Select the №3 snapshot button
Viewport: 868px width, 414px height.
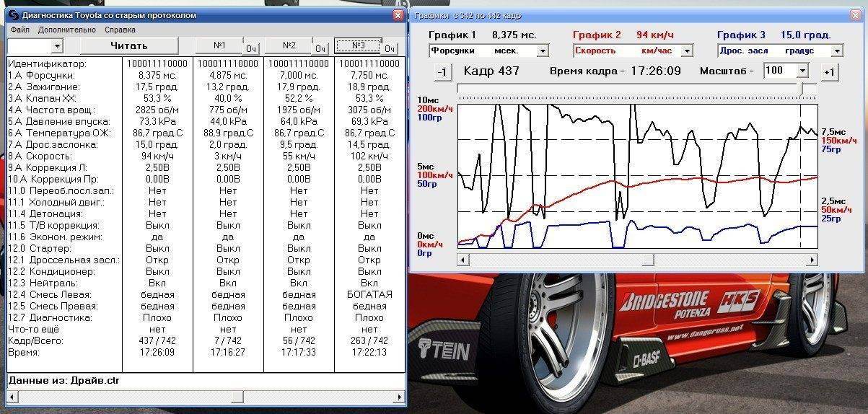[x=358, y=45]
